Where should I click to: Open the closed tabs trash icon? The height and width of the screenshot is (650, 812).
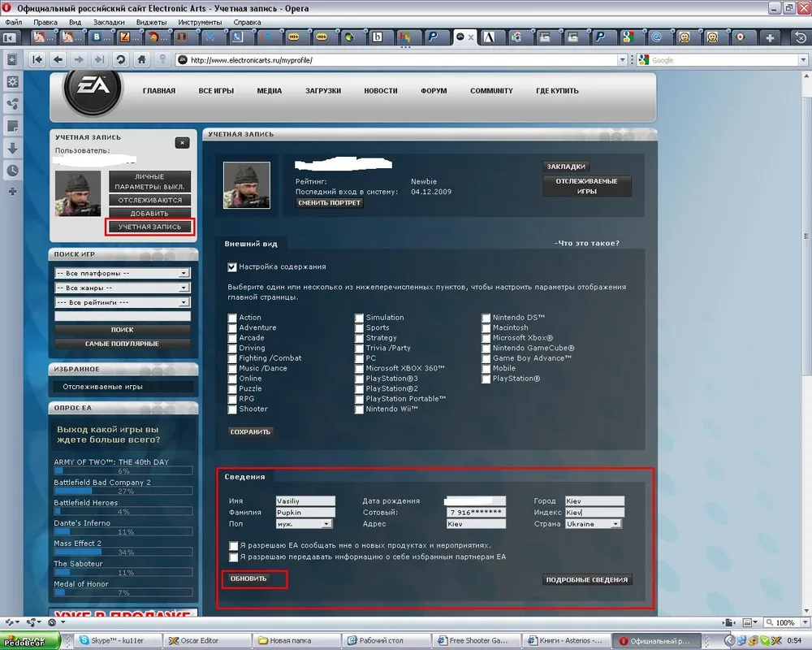[799, 37]
